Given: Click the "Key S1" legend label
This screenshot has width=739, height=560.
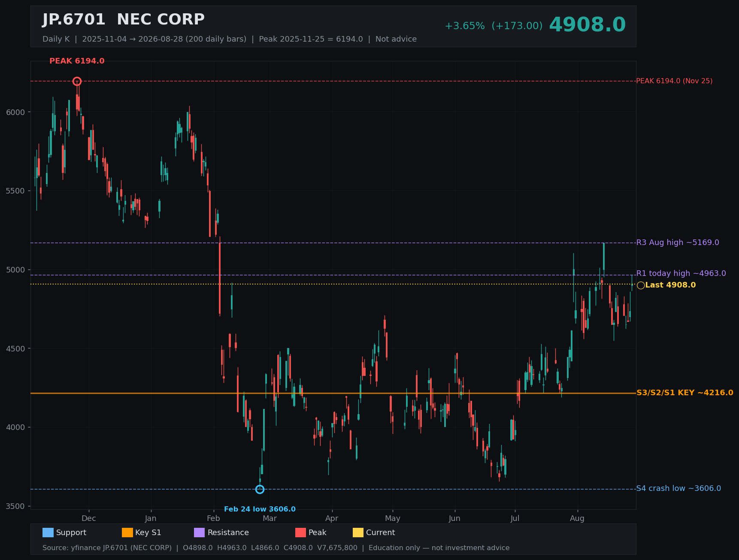Looking at the screenshot, I should pyautogui.click(x=148, y=533).
